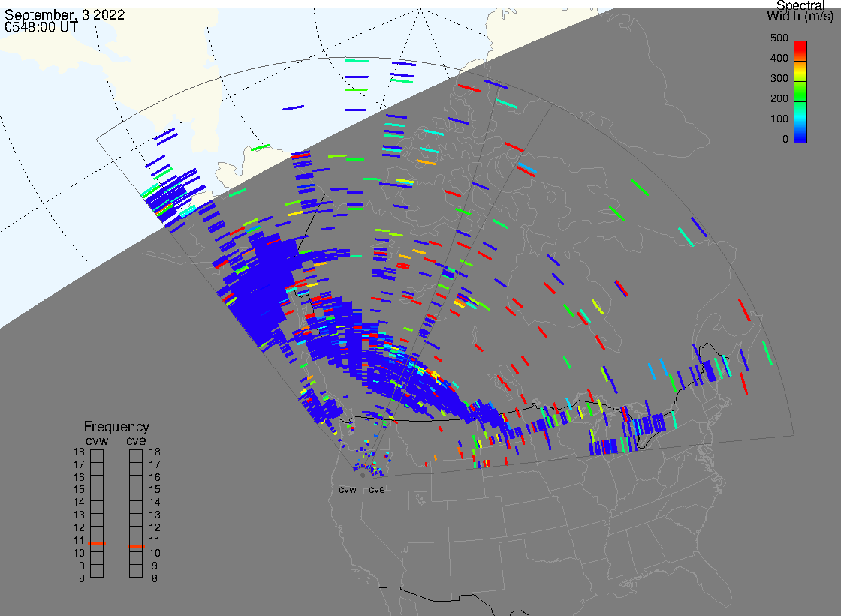
Task: Click the Spectral Width (m/s) legend title
Action: [x=800, y=11]
